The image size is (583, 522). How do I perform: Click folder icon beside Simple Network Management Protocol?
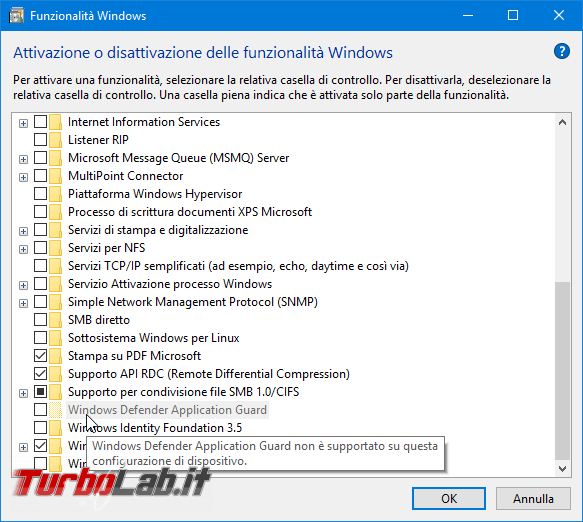click(x=55, y=302)
